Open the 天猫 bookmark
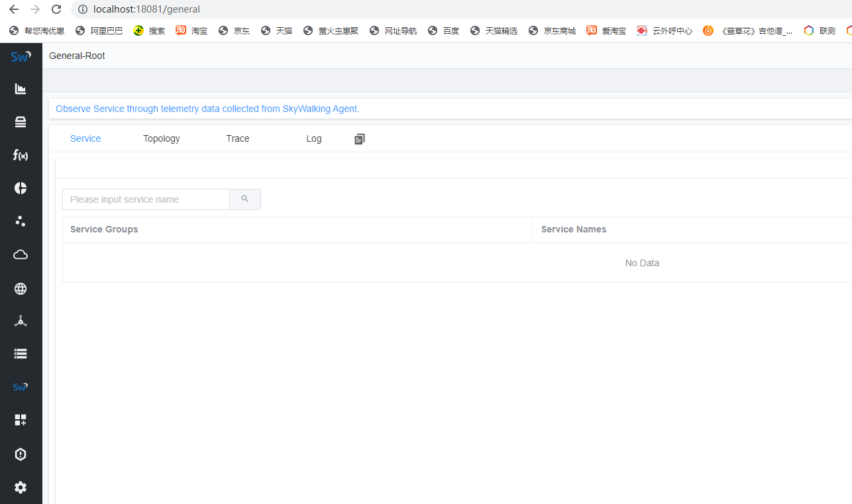The image size is (852, 504). (277, 30)
